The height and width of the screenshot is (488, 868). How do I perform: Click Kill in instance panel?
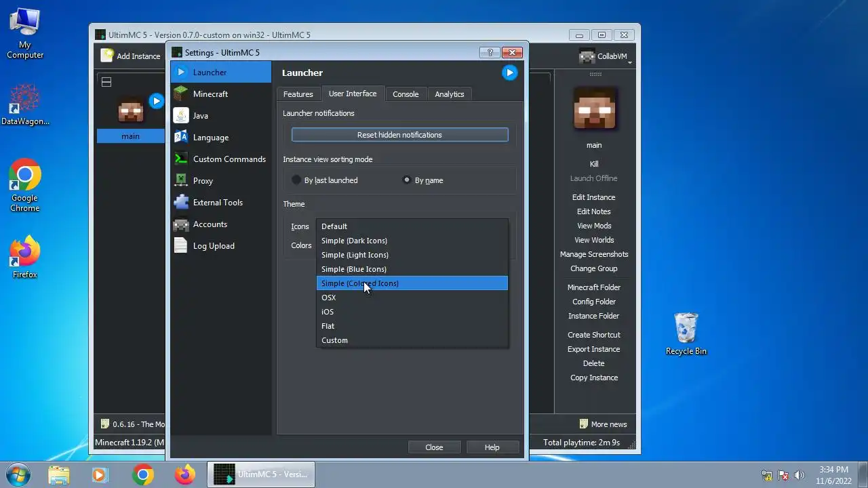coord(594,164)
